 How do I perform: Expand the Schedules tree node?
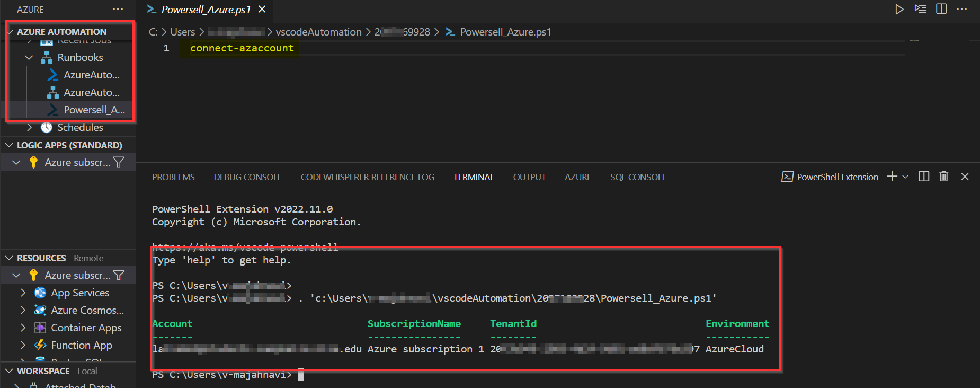29,127
